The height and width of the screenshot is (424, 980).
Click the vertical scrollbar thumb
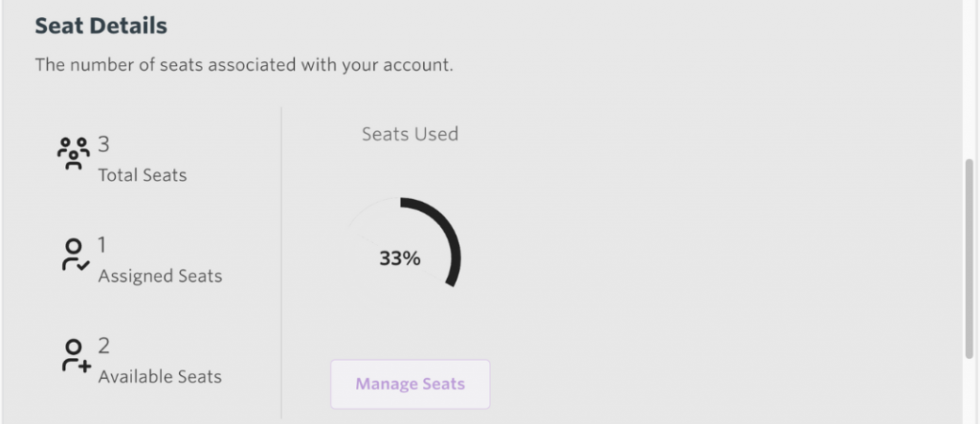[970, 259]
